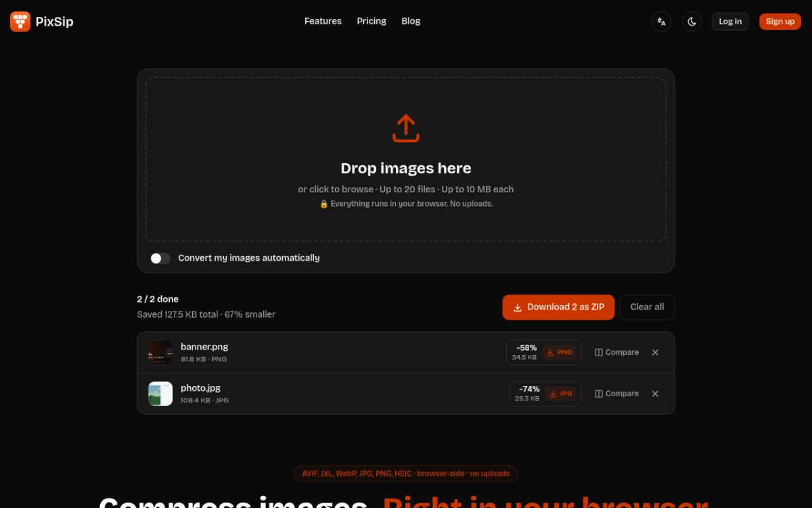Click the 108.4 KB · JPG size label
The height and width of the screenshot is (508, 812).
pyautogui.click(x=204, y=400)
